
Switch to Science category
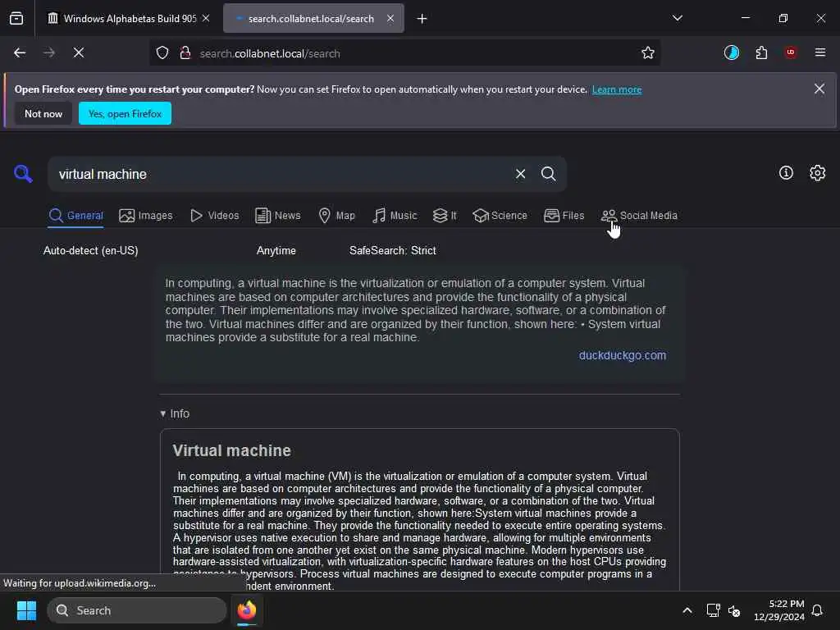[x=500, y=216]
